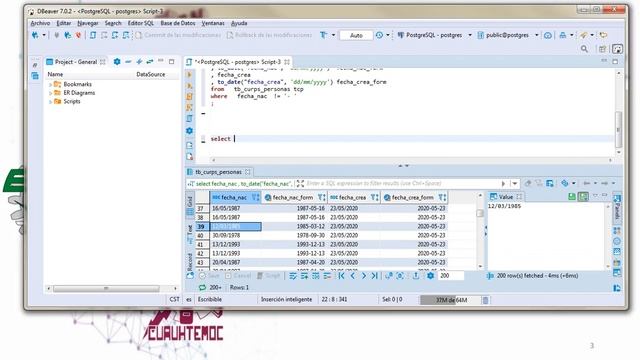Open the public@postgres schema selector
Image resolution: width=640 pixels, height=360 pixels.
[508, 35]
